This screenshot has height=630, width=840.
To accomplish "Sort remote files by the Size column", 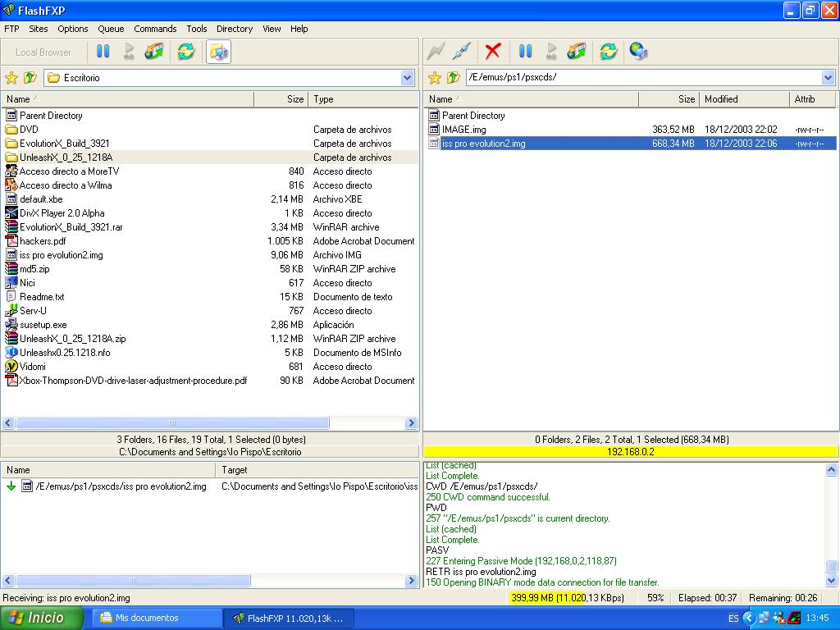I will (669, 99).
